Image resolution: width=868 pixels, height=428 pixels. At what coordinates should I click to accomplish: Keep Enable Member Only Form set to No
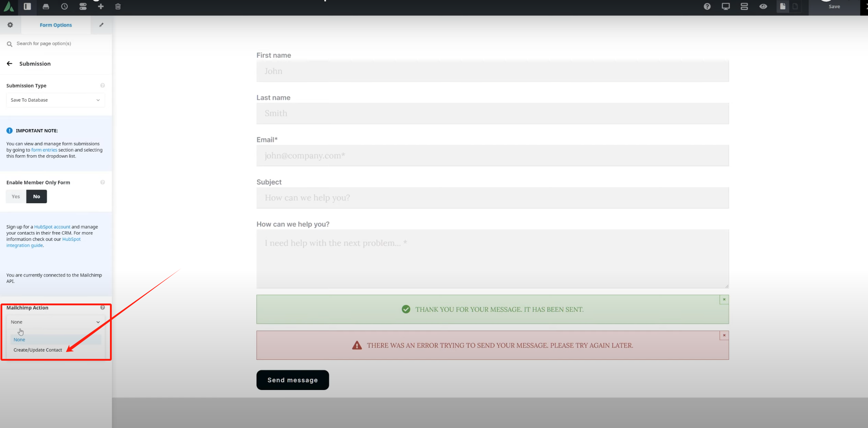pyautogui.click(x=36, y=196)
